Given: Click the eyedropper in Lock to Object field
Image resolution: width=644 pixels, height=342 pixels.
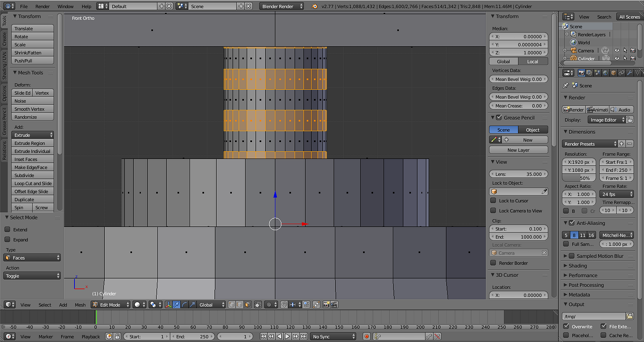Looking at the screenshot, I should click(544, 191).
